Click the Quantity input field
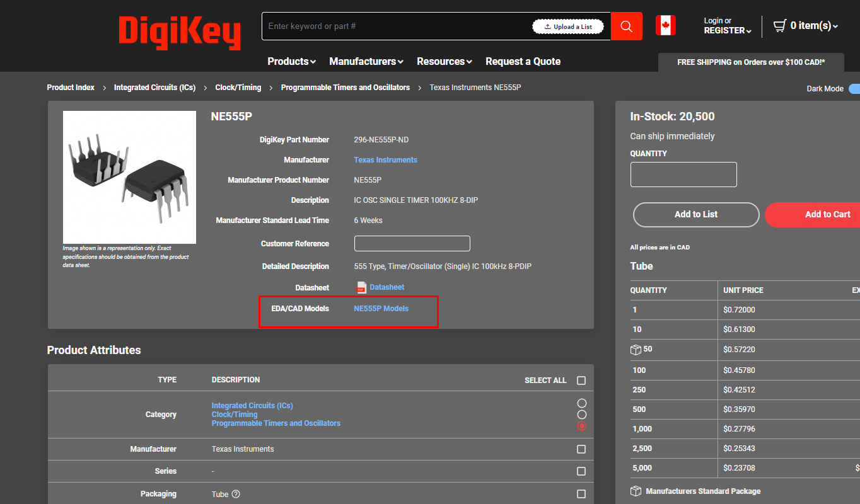The width and height of the screenshot is (860, 504). (683, 175)
